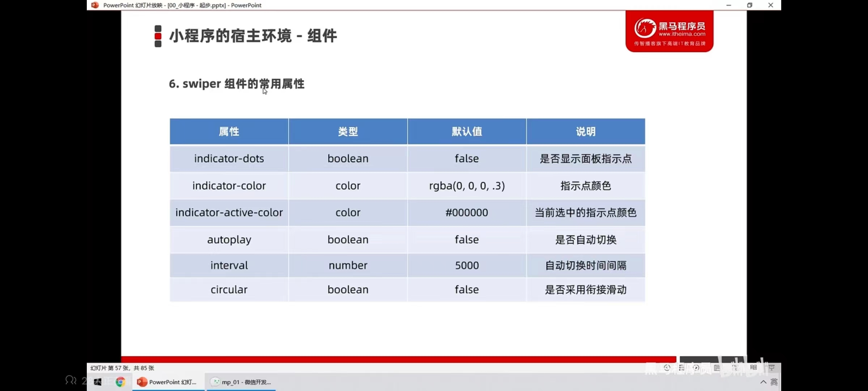Go to previous slide using status bar arrow

tap(667, 368)
